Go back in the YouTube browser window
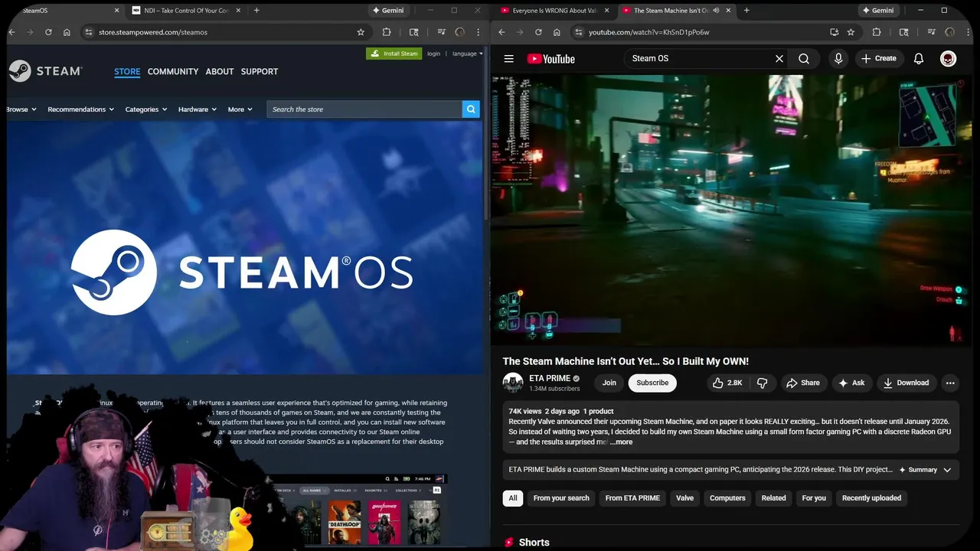Screen dimensions: 980x551 click(x=501, y=32)
